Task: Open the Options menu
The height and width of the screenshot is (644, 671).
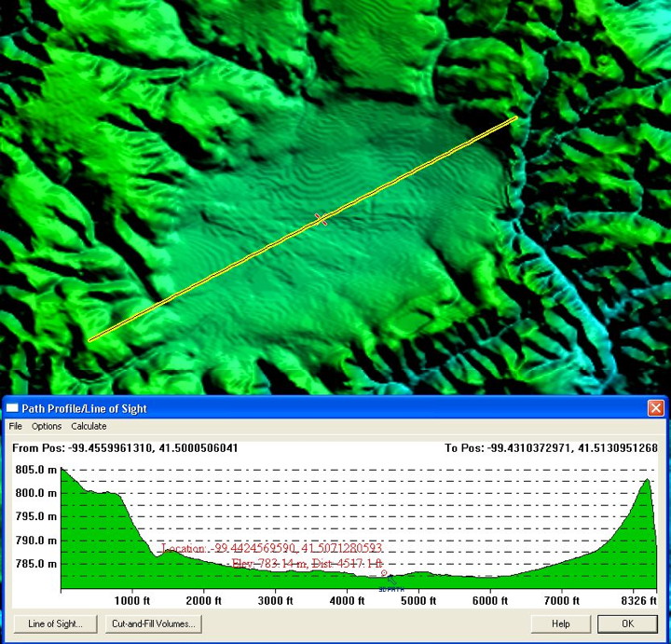Action: [x=47, y=426]
